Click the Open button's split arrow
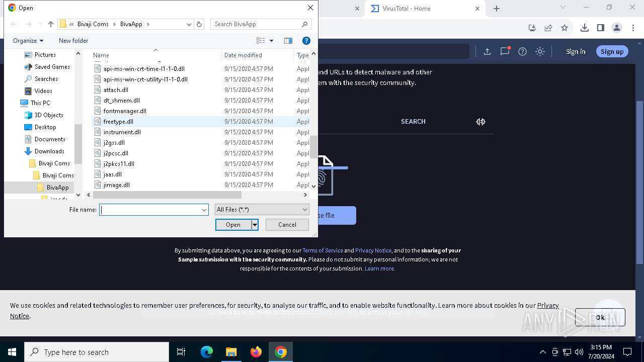The image size is (644, 362). click(255, 225)
